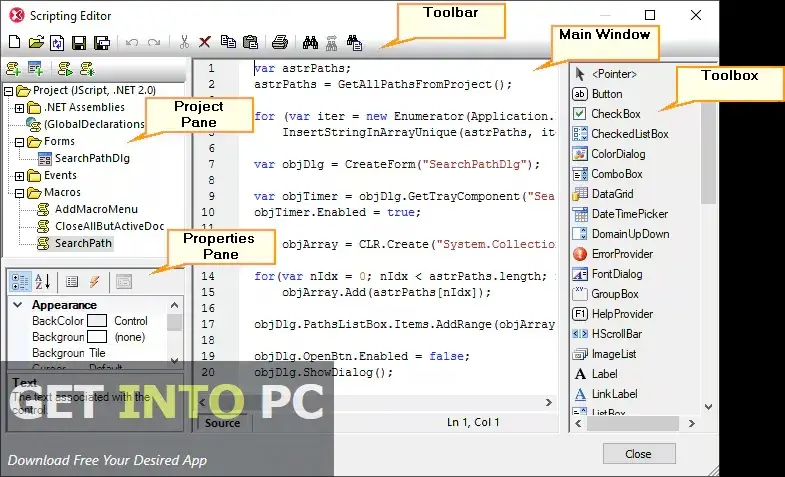
Task: Collapse the Appearance property category
Action: coord(17,305)
